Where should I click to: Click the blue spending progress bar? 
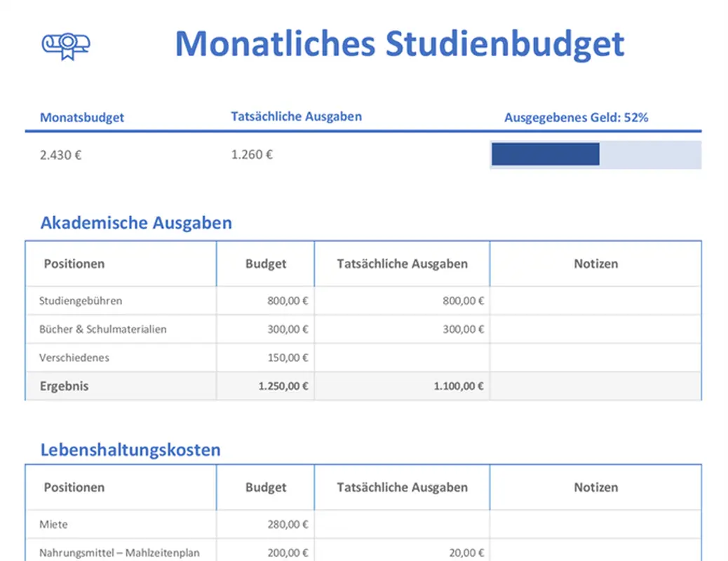click(x=545, y=154)
